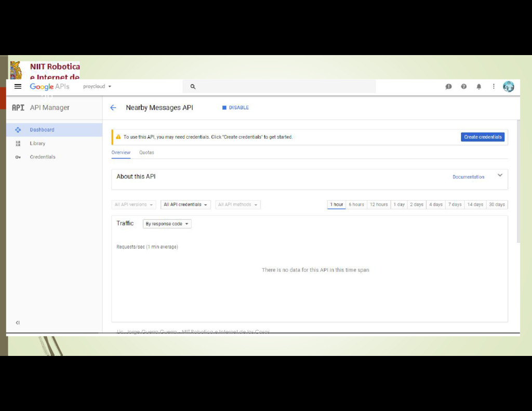532x411 pixels.
Task: Select the 1 day time range
Action: coord(399,205)
